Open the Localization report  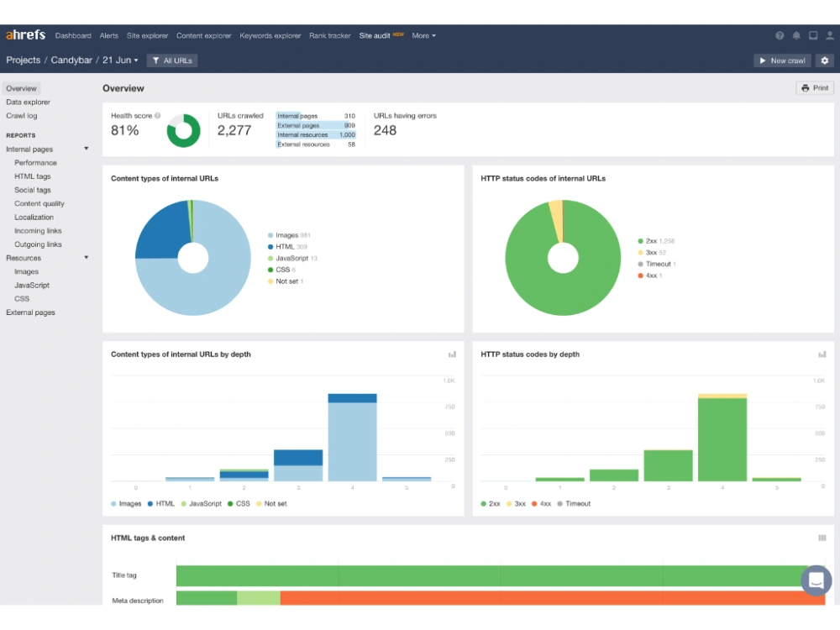(34, 217)
